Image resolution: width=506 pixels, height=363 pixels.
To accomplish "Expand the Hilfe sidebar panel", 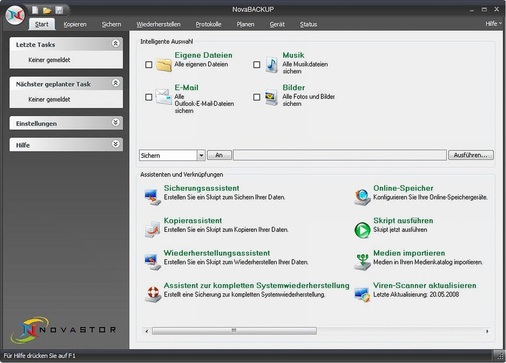I will click(x=115, y=144).
